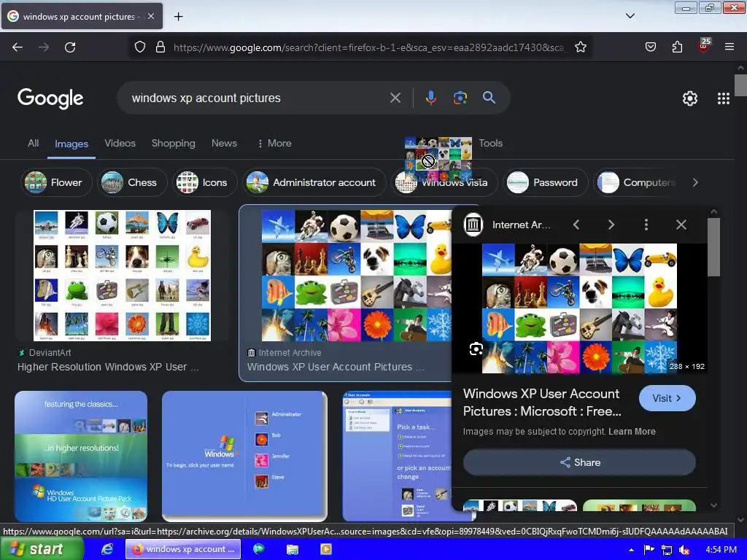The image size is (747, 560).
Task: Open the Shopping tab
Action: coord(174,144)
